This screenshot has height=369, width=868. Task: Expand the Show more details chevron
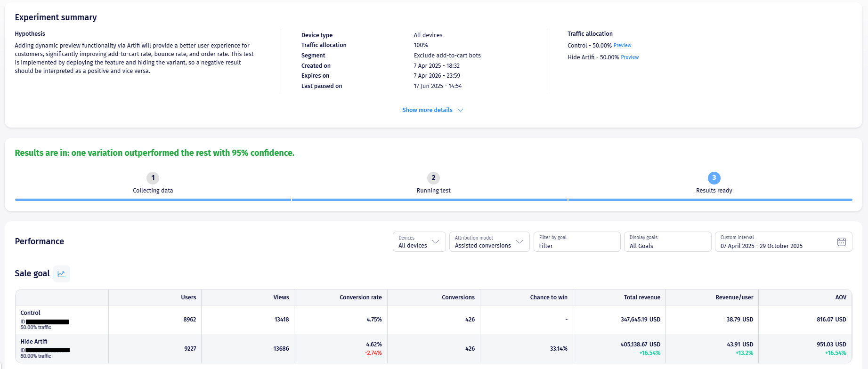tap(461, 110)
